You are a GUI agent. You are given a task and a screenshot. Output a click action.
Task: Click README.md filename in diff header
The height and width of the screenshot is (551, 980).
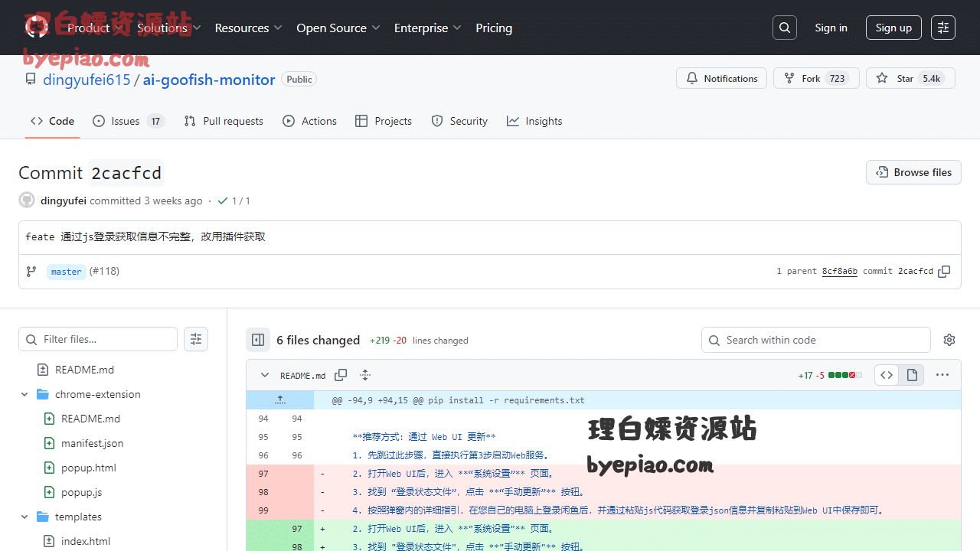(x=302, y=376)
